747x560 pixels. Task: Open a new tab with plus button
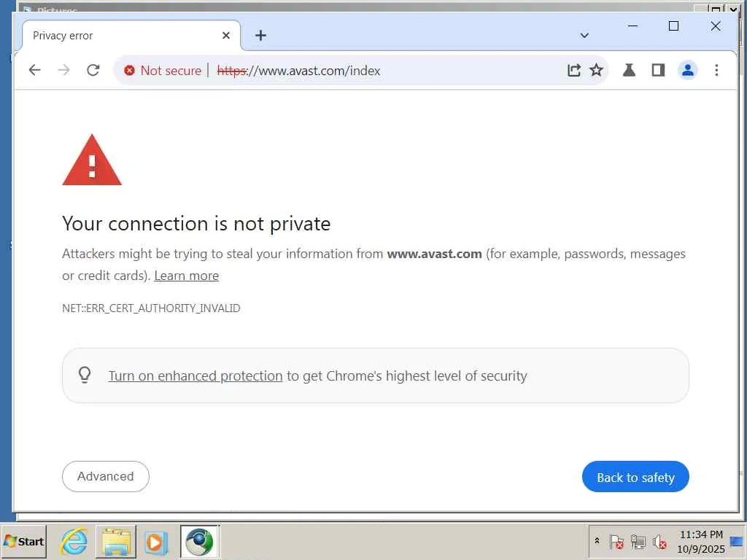pyautogui.click(x=260, y=35)
